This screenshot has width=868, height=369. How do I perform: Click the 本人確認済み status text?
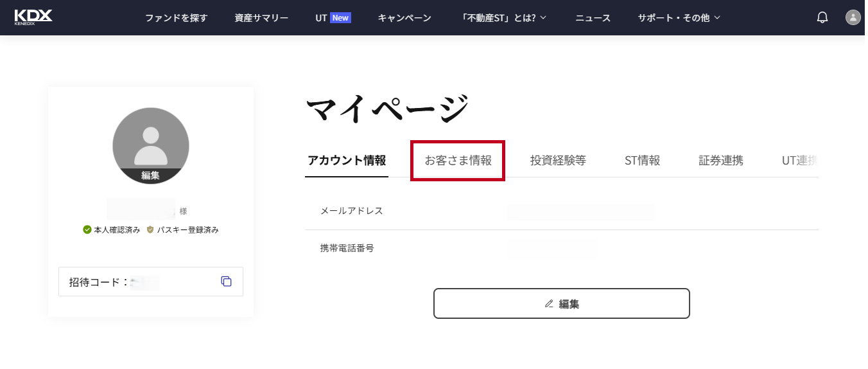(117, 230)
